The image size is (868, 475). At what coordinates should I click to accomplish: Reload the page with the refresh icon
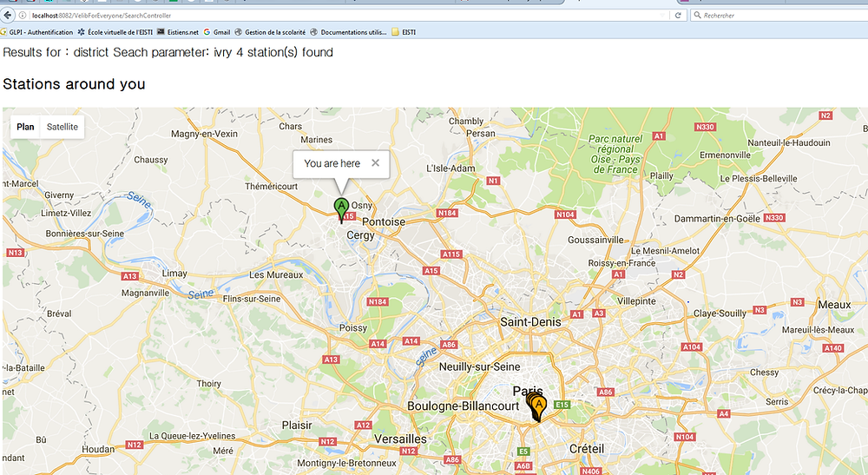click(x=678, y=16)
